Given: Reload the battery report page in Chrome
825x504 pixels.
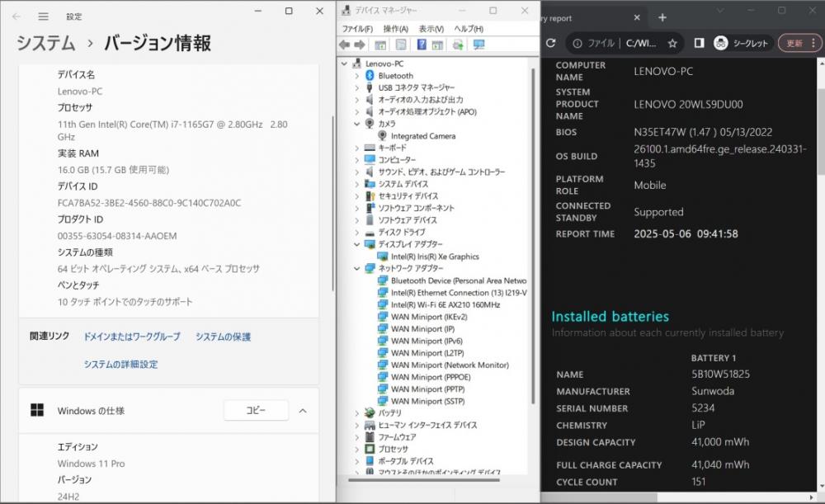Looking at the screenshot, I should pos(551,43).
